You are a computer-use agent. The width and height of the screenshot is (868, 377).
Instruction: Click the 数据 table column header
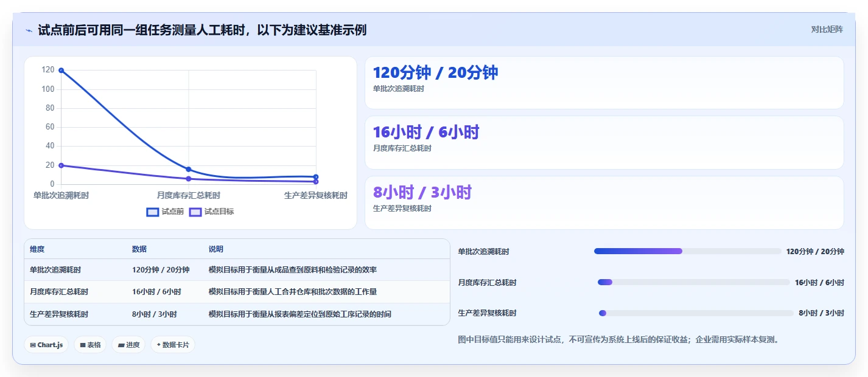tap(139, 249)
